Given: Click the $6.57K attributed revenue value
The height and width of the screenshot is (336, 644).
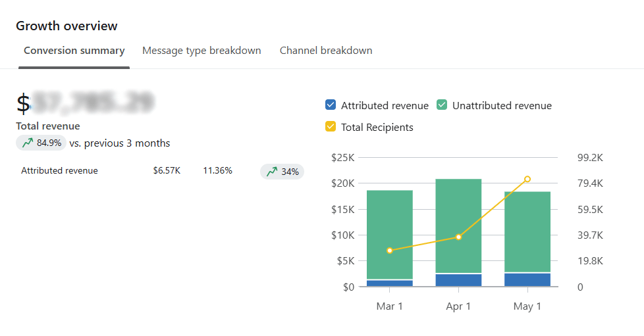Looking at the screenshot, I should [167, 171].
